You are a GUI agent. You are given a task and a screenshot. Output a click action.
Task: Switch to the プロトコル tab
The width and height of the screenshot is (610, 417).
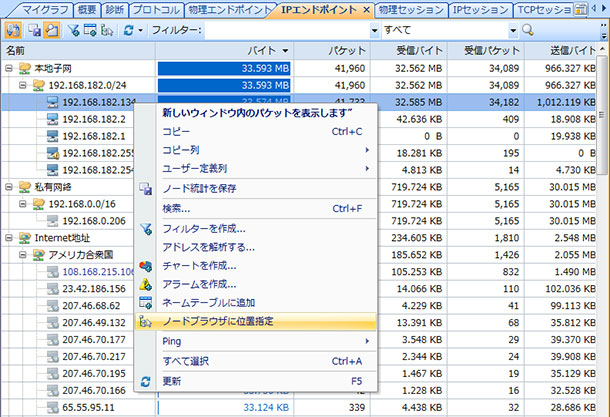click(158, 9)
